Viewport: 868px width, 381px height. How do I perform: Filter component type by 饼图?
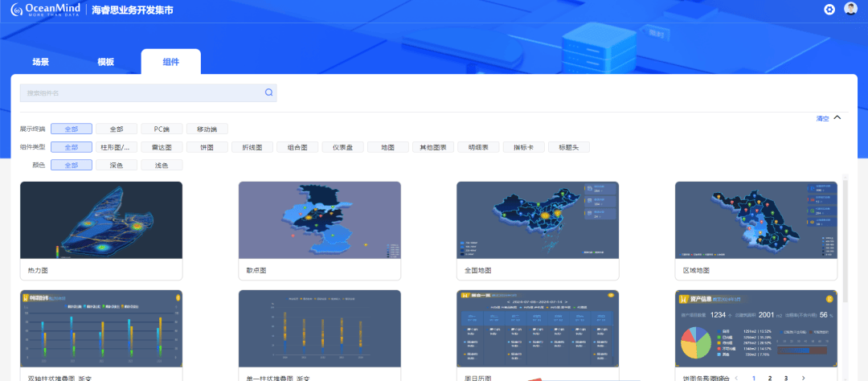(x=207, y=147)
